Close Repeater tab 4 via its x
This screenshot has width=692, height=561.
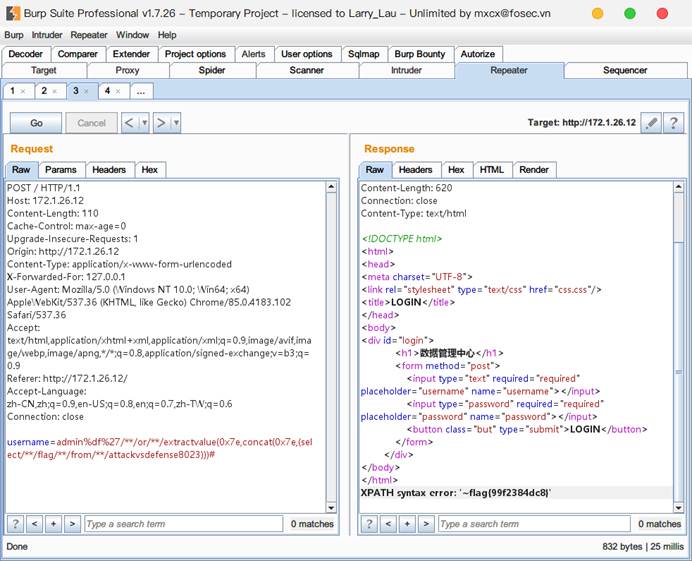118,91
